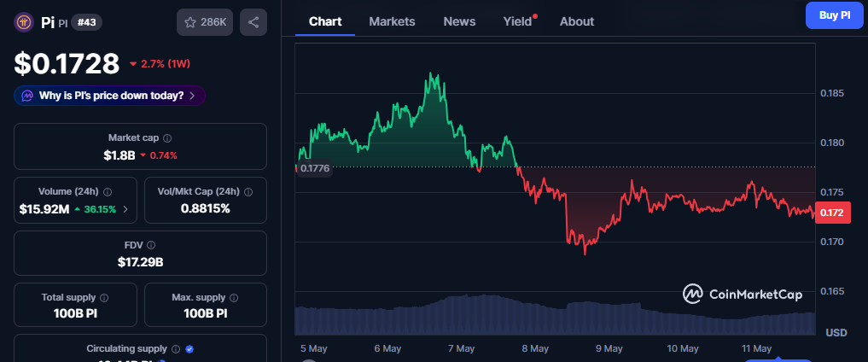Open the About tab
The width and height of the screenshot is (868, 362).
coord(577,21)
